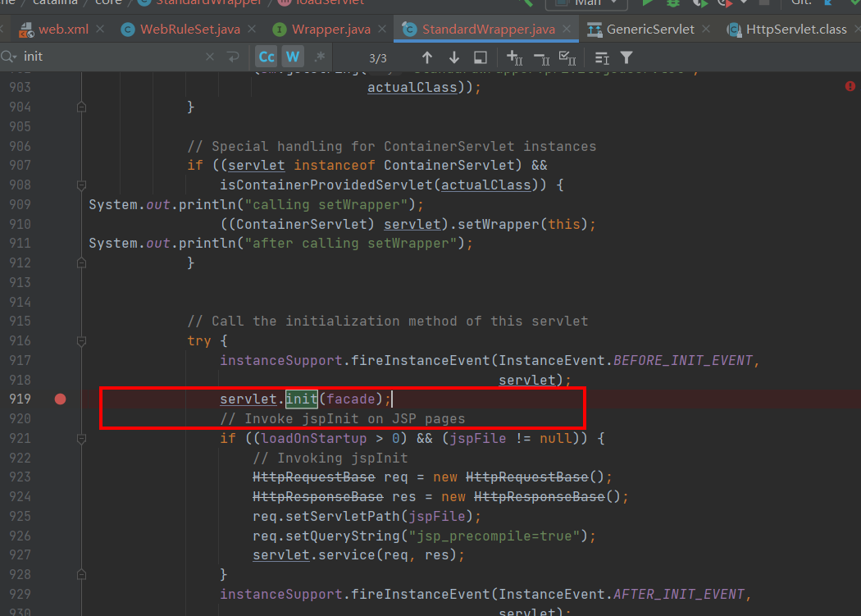This screenshot has height=616, width=861.
Task: Toggle Words (W) search option
Action: [293, 57]
